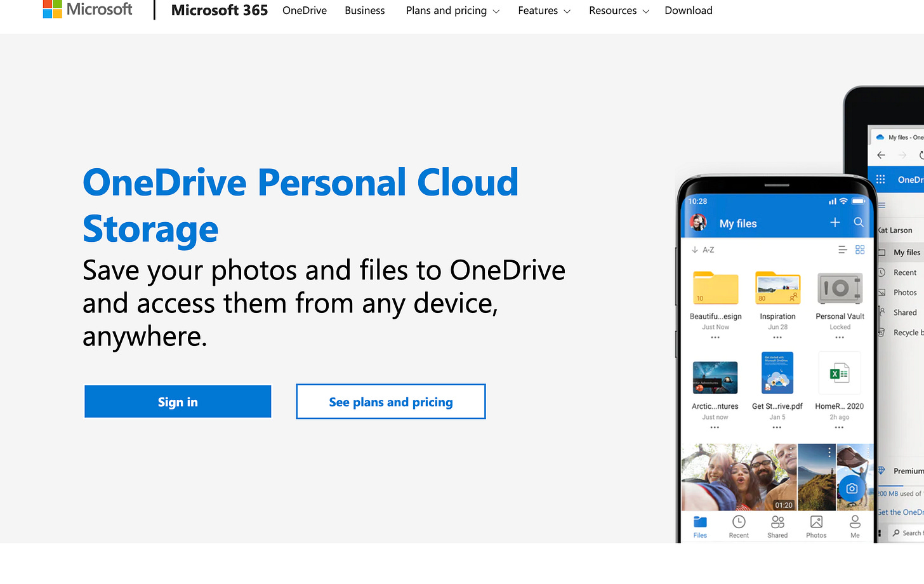Viewport: 924px width, 584px height.
Task: Tap the profile avatar in phone mockup
Action: [698, 223]
